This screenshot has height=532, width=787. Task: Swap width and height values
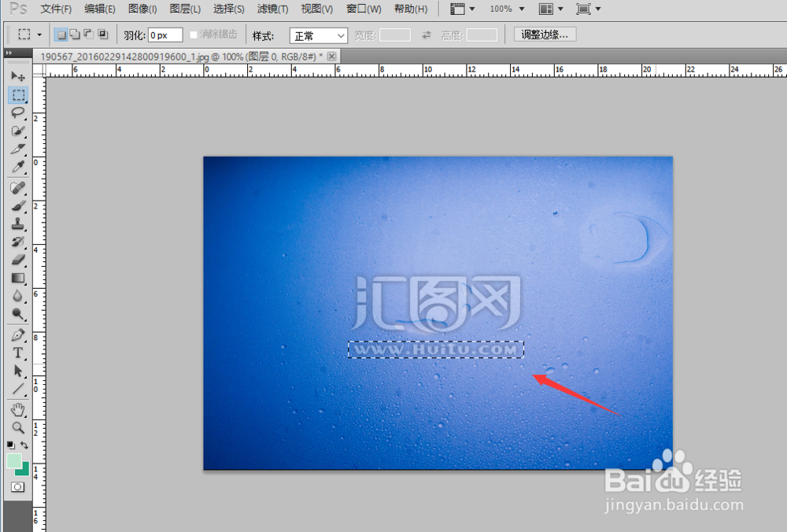point(426,35)
